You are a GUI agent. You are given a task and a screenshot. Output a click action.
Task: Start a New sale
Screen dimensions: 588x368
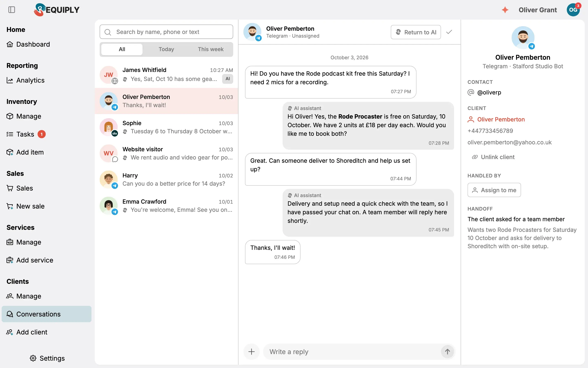pos(26,206)
